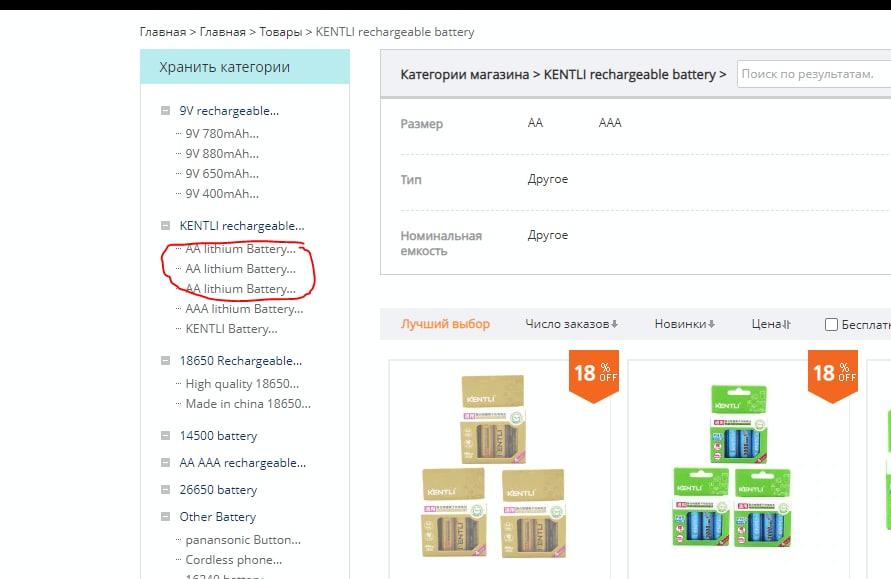Select Другое under Номинальная емкость
Image resolution: width=891 pixels, height=579 pixels.
548,235
